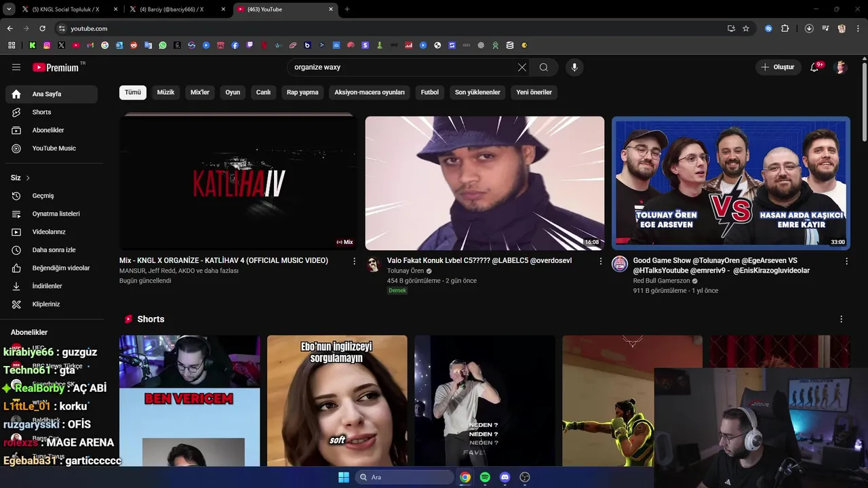Open the Ebo'nun ingilizceyi sorgulamayın short
The width and height of the screenshot is (868, 488).
pyautogui.click(x=337, y=401)
